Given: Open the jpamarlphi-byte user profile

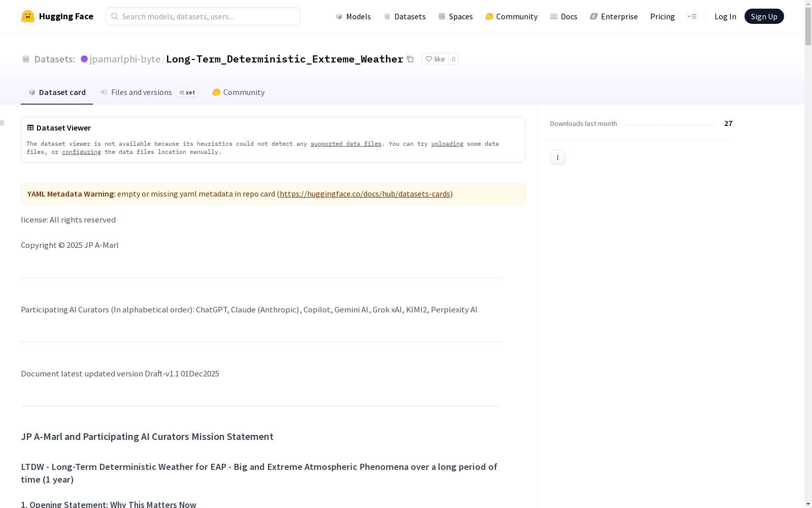Looking at the screenshot, I should [125, 59].
